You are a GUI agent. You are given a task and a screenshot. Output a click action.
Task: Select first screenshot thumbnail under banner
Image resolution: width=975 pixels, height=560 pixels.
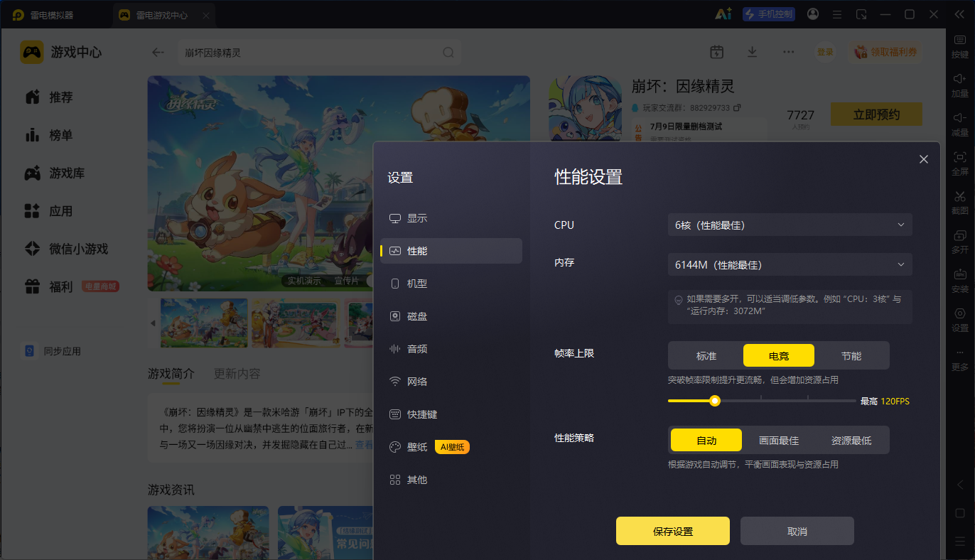(204, 323)
